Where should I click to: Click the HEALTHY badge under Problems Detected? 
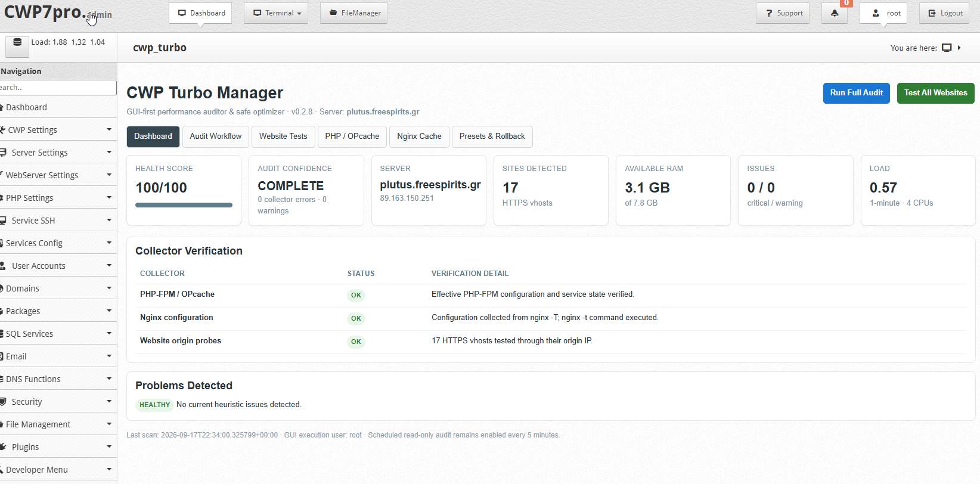pos(154,405)
